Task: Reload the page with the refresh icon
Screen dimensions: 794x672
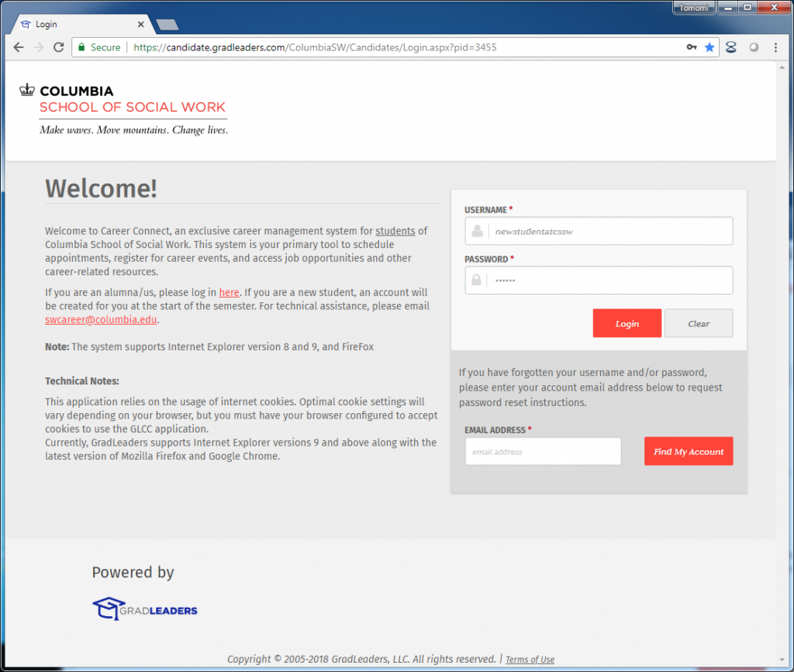Action: tap(59, 47)
